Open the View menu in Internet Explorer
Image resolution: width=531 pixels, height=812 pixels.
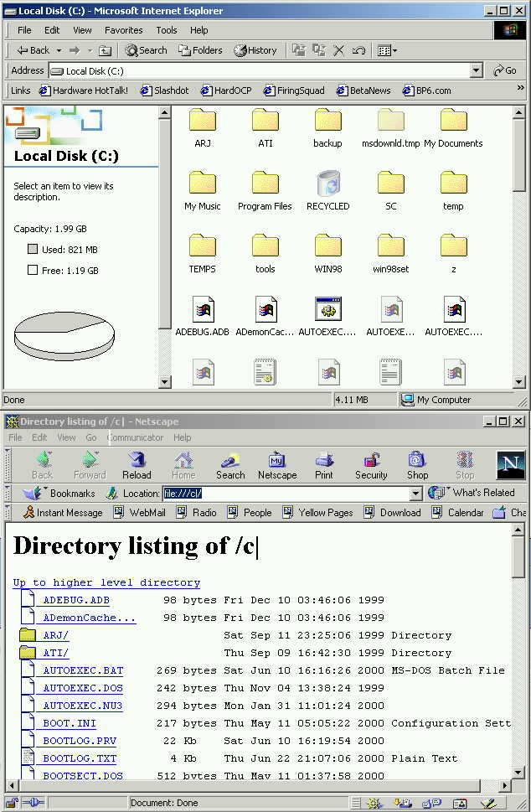tap(82, 30)
